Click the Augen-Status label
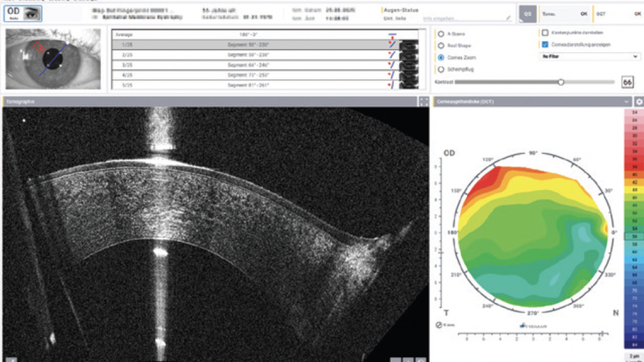 401,10
